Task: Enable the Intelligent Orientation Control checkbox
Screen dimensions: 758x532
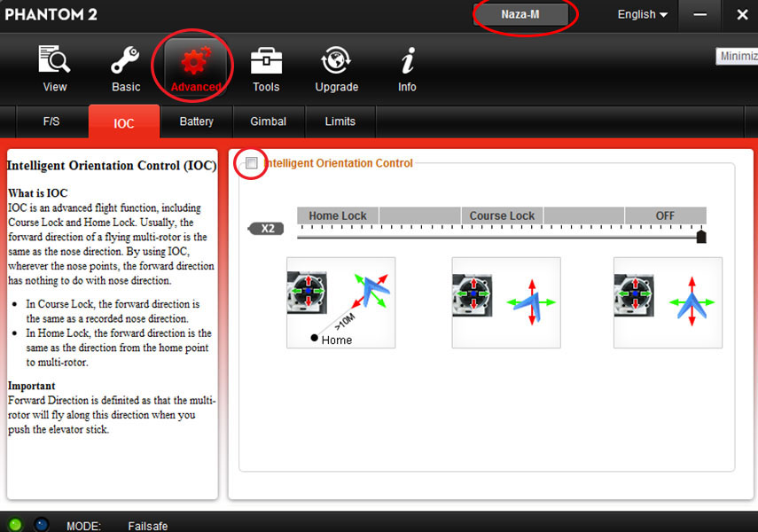Action: click(252, 163)
